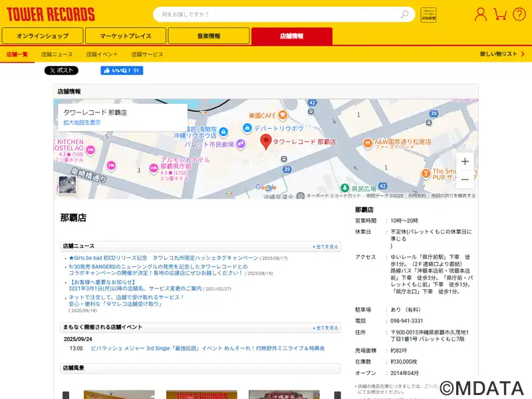This screenshot has height=399, width=532.
Task: Focus the 何をお探しですか search field
Action: 284,15
